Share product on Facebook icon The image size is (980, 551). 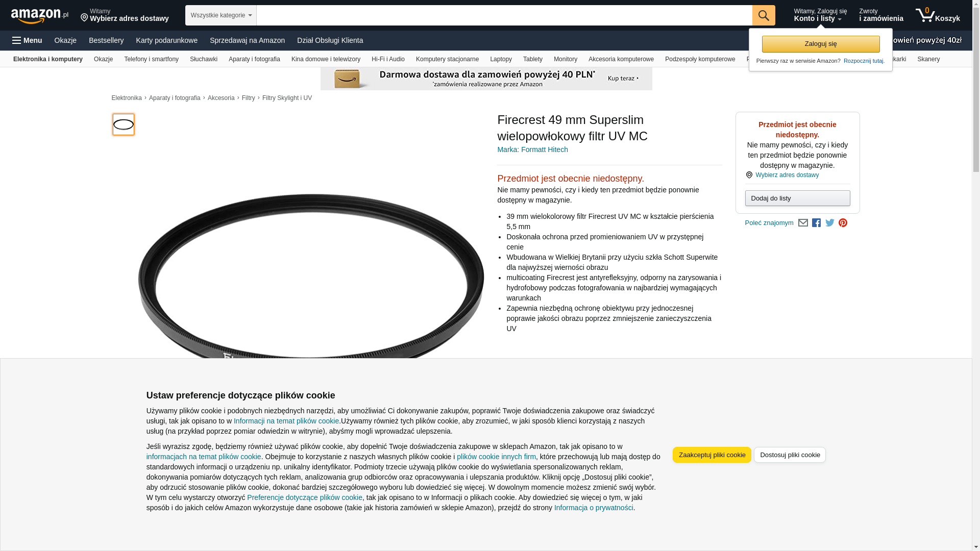[x=816, y=223]
